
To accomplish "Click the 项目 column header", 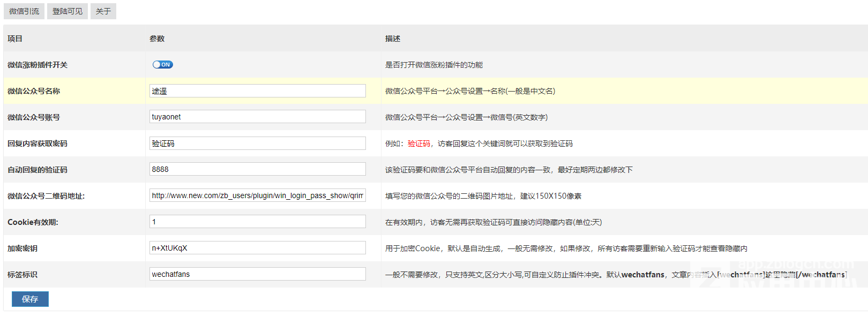I will [x=15, y=39].
